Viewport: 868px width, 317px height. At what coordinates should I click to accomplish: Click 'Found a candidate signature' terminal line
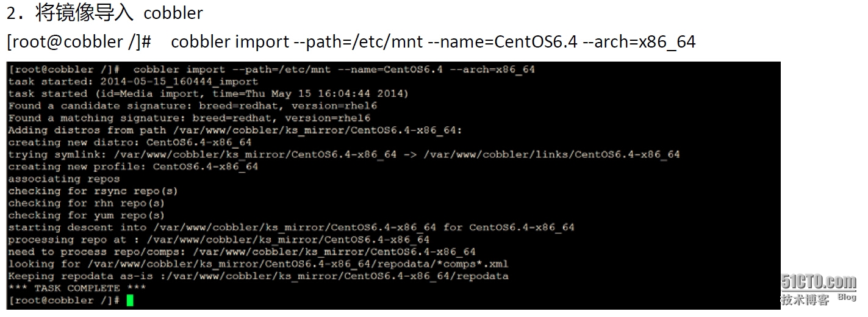pos(193,106)
